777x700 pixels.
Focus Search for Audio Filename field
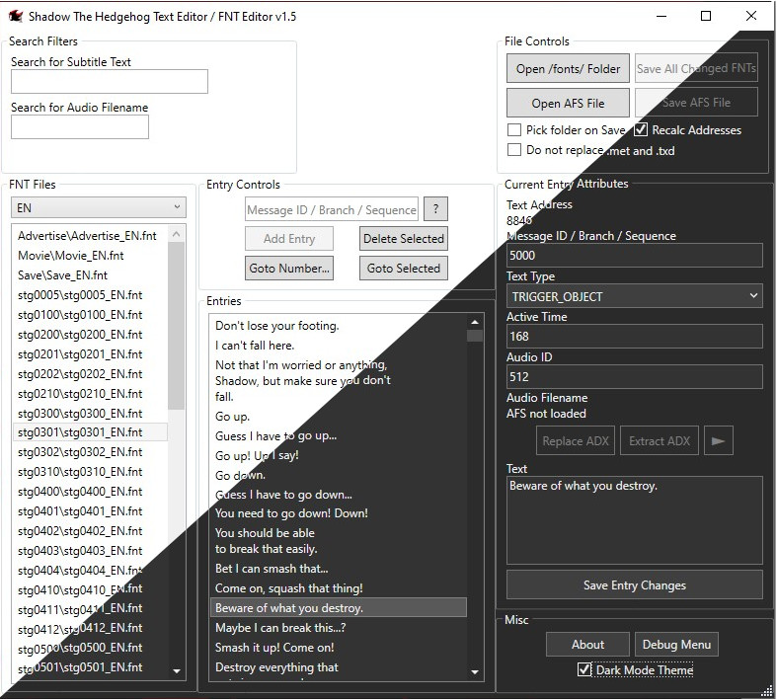click(80, 126)
